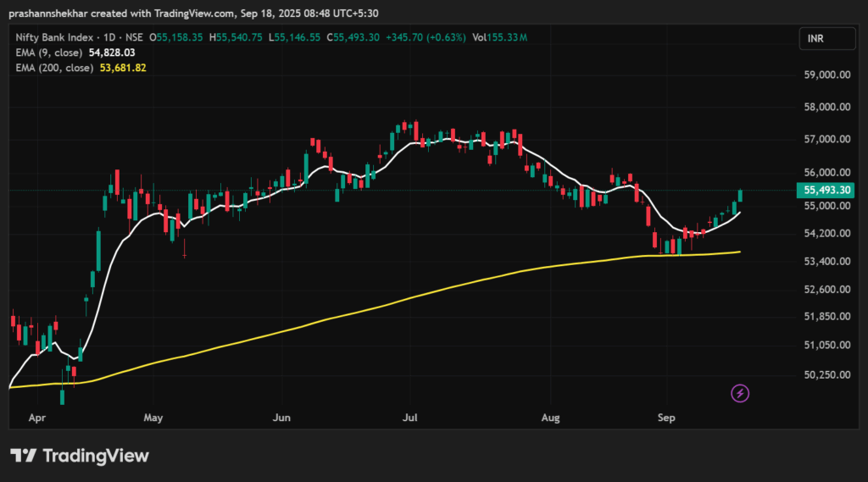The height and width of the screenshot is (482, 868).
Task: Click the header text 'created with TradingView.com'
Action: coord(162,14)
